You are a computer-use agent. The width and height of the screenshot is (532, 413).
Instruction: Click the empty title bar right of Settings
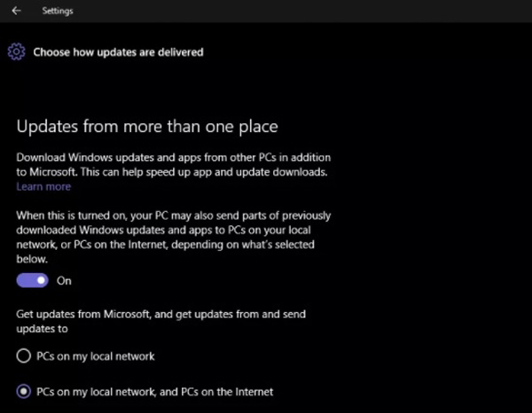tap(302, 11)
